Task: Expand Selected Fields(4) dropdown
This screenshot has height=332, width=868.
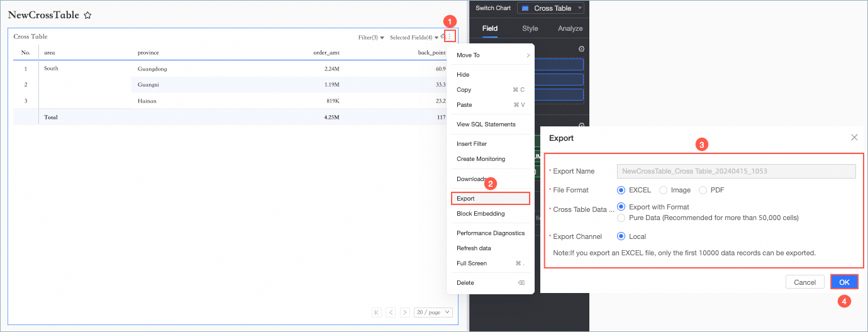Action: coord(414,38)
